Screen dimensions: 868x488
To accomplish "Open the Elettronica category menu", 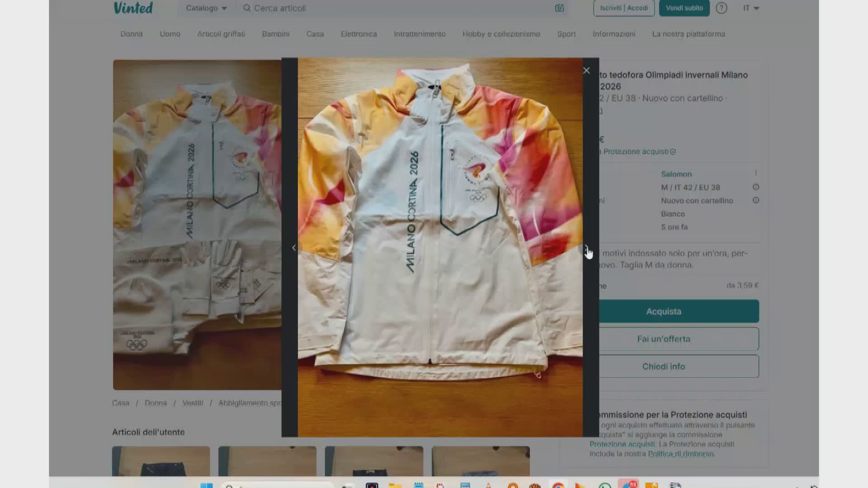I will pos(359,34).
